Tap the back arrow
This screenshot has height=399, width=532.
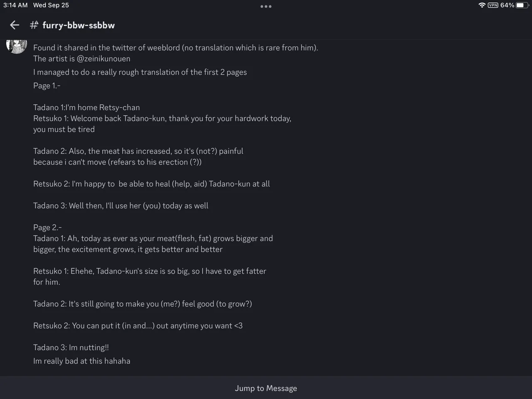(15, 25)
